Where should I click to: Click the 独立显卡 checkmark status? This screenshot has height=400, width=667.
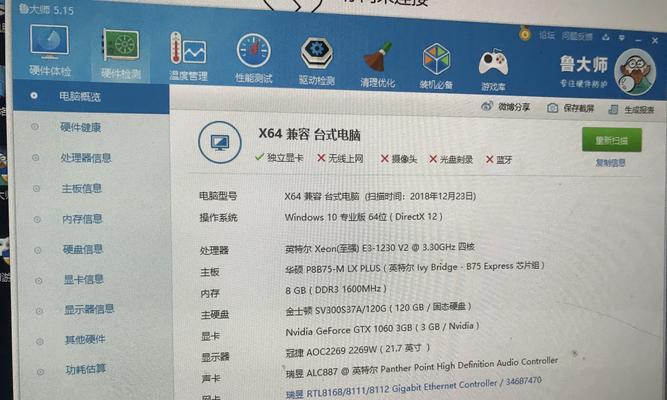pyautogui.click(x=279, y=157)
